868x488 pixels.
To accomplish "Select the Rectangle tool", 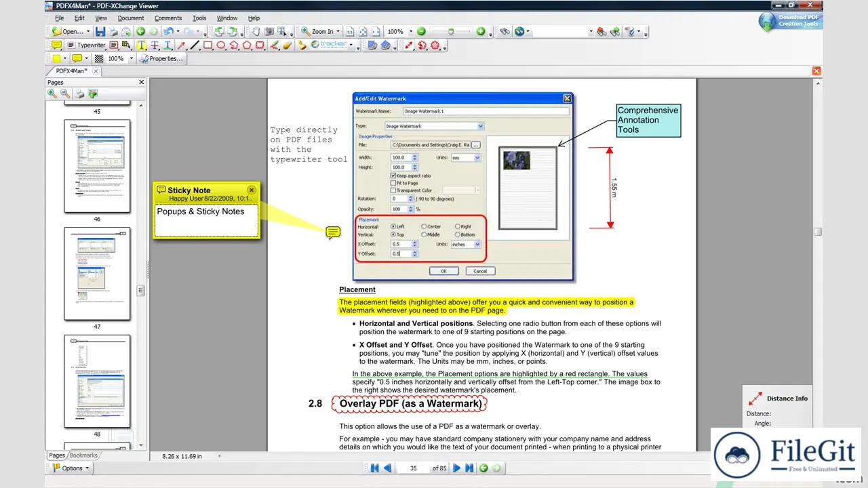I will click(208, 45).
